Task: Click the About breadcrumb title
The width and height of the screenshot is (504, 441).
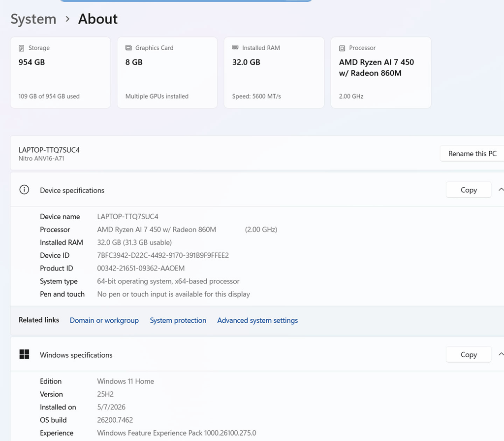Action: (x=98, y=19)
